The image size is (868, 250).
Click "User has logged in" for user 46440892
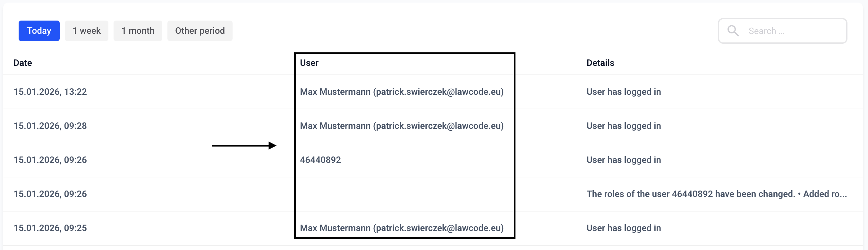point(624,160)
